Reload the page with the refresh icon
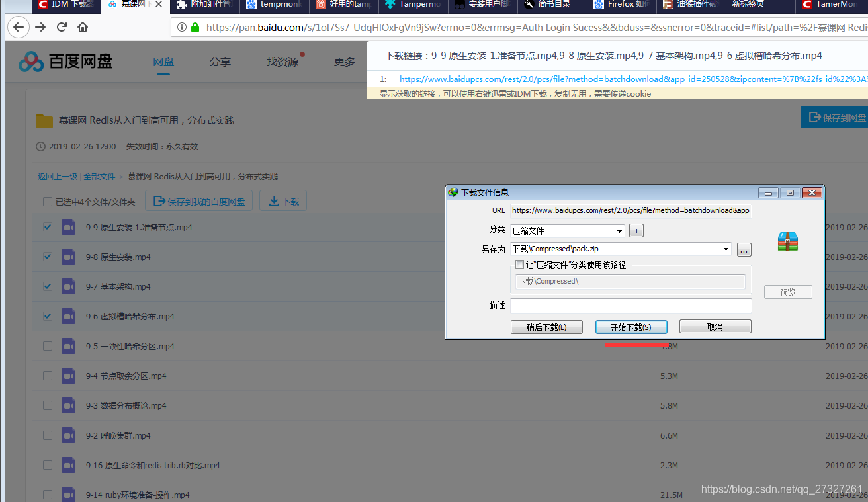868x502 pixels. click(62, 27)
